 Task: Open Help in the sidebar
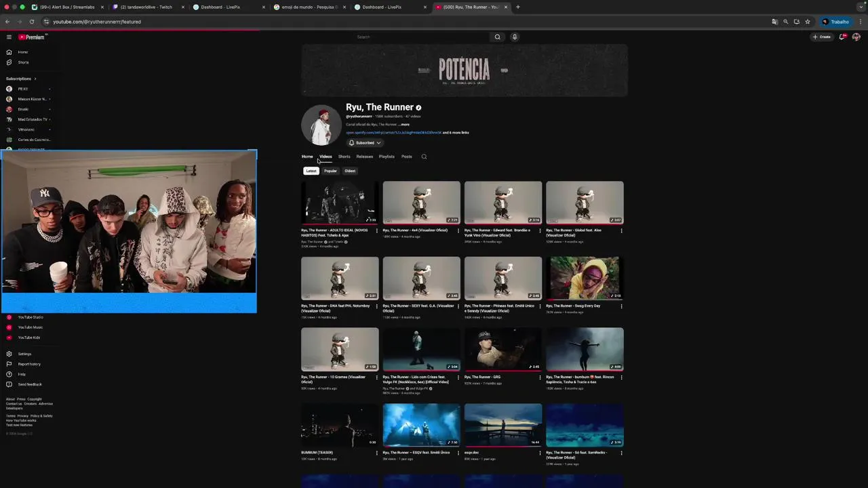coord(22,374)
